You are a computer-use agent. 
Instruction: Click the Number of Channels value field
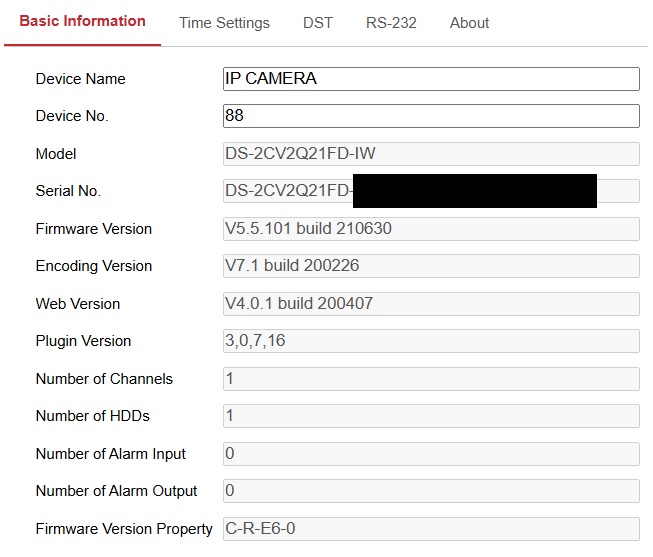click(x=431, y=379)
